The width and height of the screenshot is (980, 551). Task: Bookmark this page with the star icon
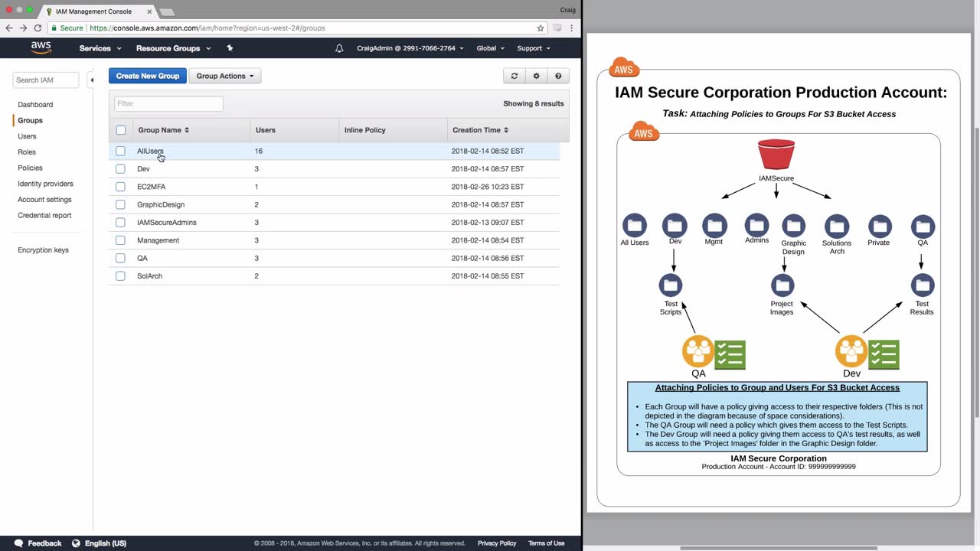click(x=541, y=28)
